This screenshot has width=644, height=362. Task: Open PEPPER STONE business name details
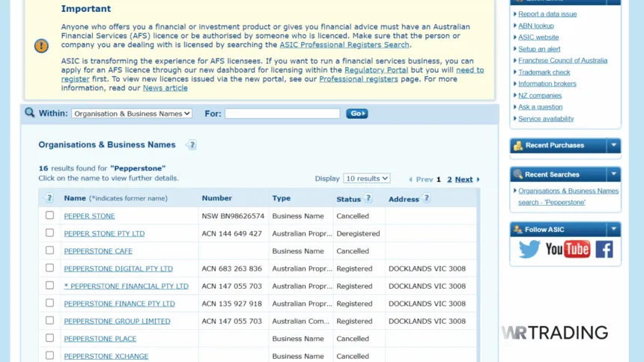89,216
